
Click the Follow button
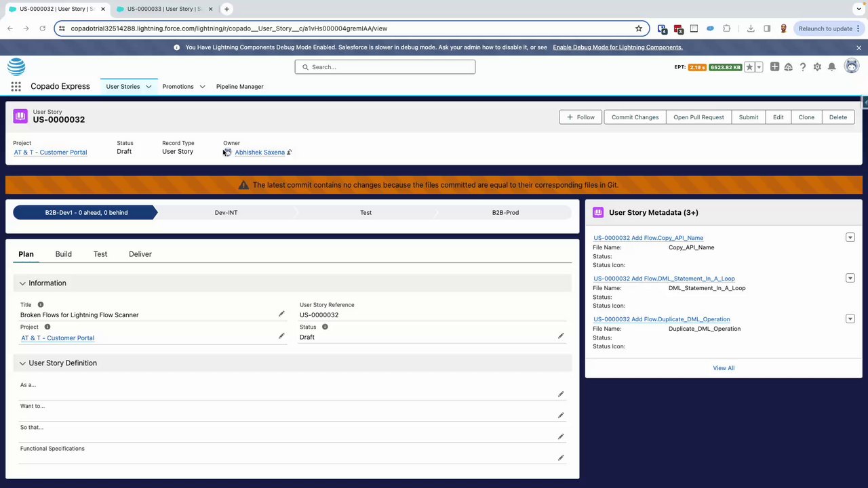point(580,117)
